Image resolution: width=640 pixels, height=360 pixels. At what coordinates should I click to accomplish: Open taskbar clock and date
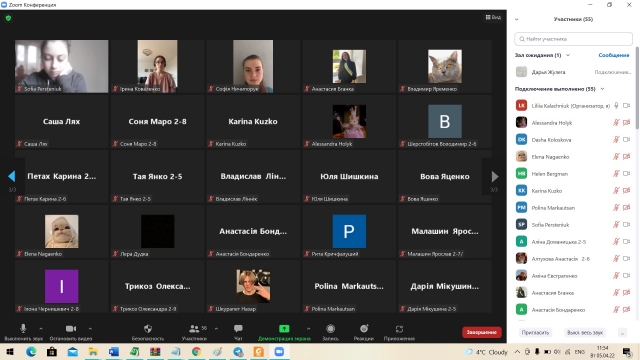pos(602,351)
